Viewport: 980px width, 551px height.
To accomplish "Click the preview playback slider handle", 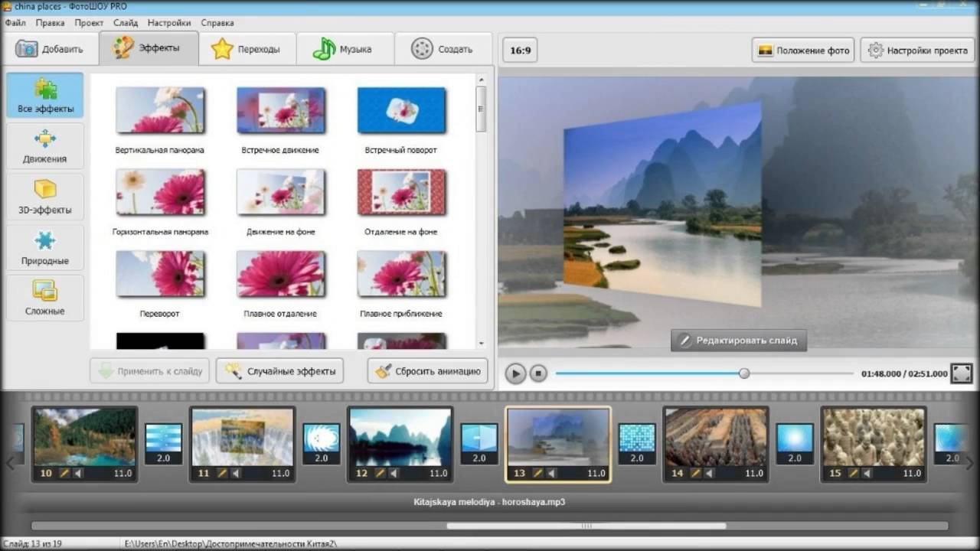I will (x=743, y=373).
